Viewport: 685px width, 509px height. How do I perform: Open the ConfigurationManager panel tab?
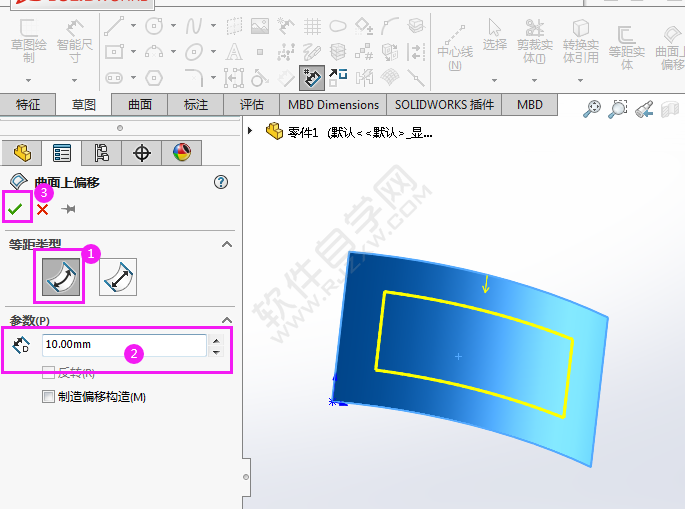pyautogui.click(x=101, y=153)
